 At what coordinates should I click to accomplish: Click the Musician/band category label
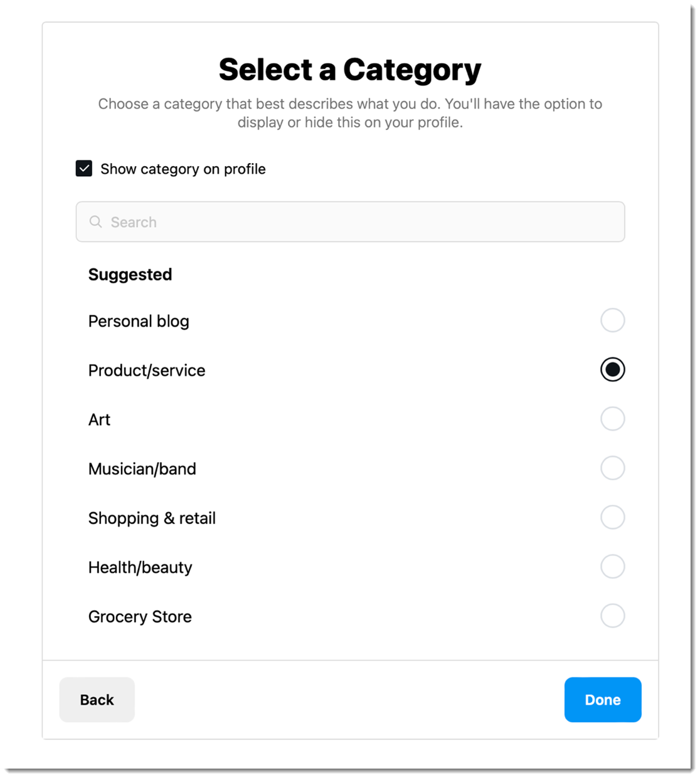142,469
